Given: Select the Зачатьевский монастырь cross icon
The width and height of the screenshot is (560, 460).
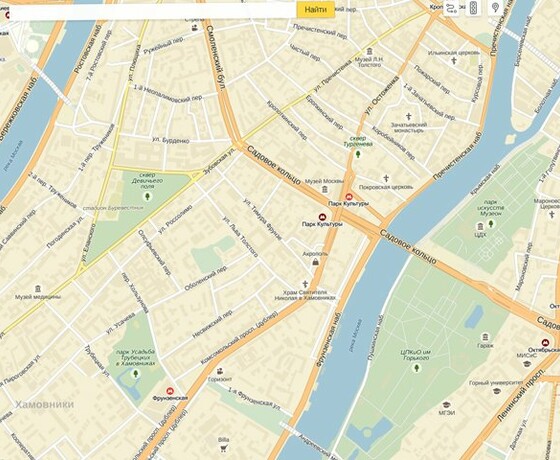Looking at the screenshot, I should click(408, 116).
